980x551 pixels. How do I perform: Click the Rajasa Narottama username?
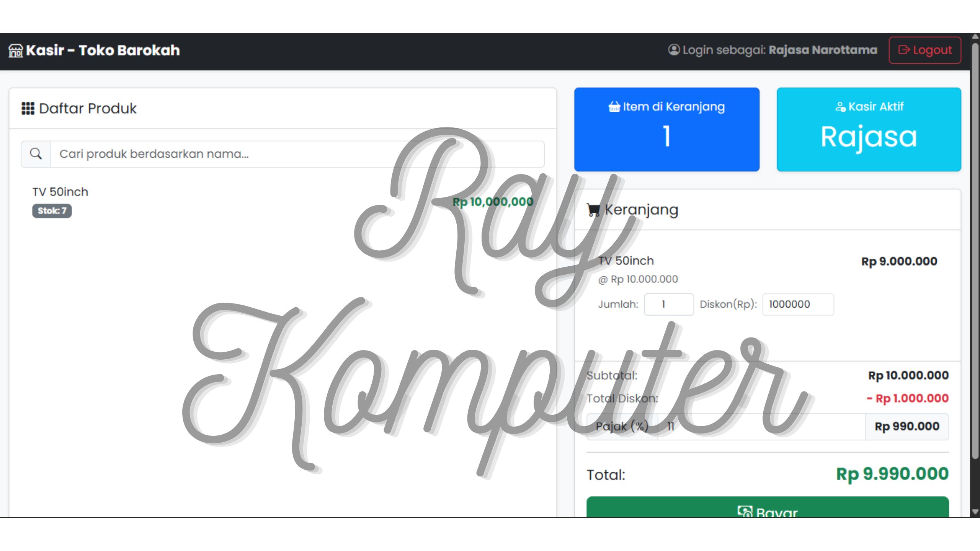coord(823,50)
